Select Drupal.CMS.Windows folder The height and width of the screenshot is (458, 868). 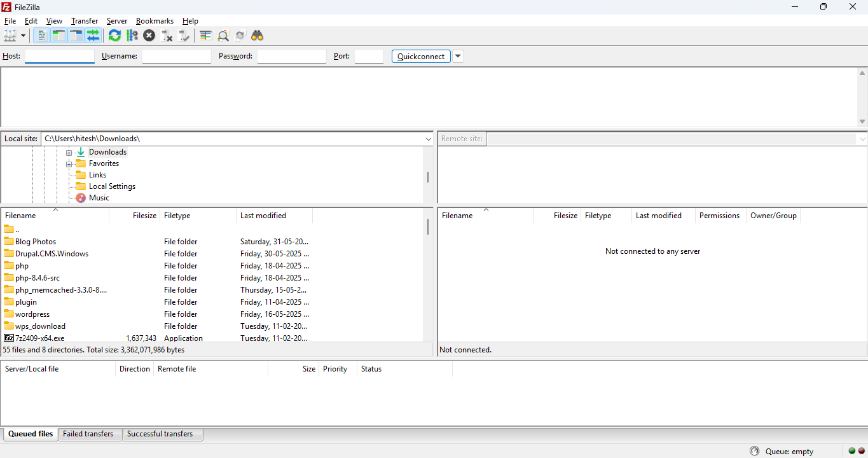point(52,254)
